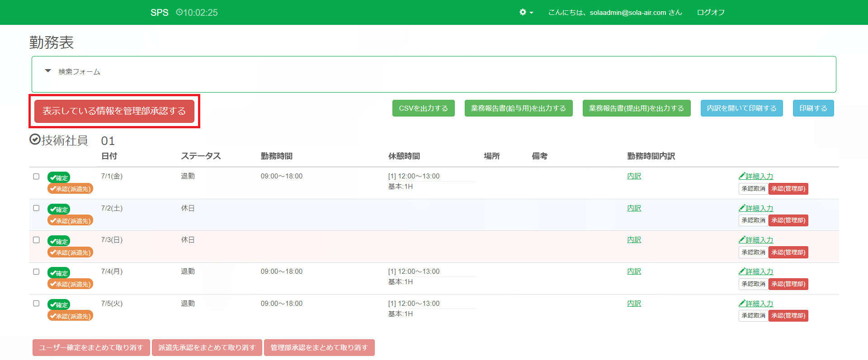
Task: Click the CSVを出力する button
Action: (423, 108)
